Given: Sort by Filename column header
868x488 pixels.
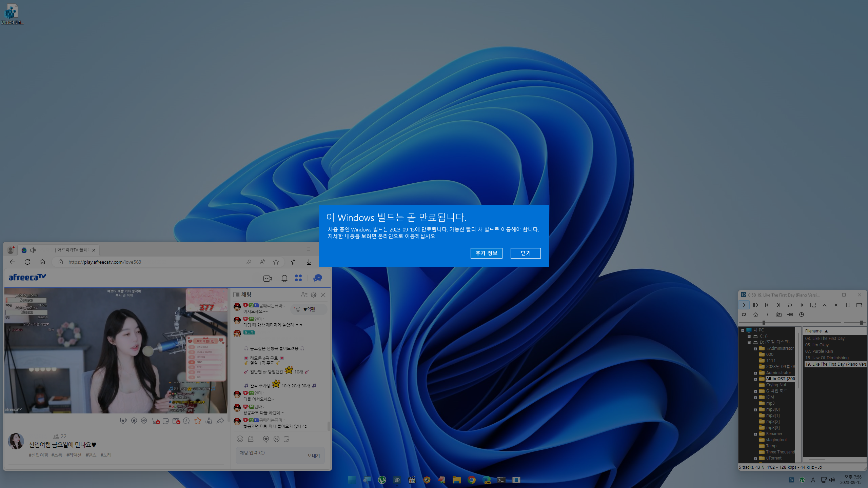Looking at the screenshot, I should coord(813,331).
